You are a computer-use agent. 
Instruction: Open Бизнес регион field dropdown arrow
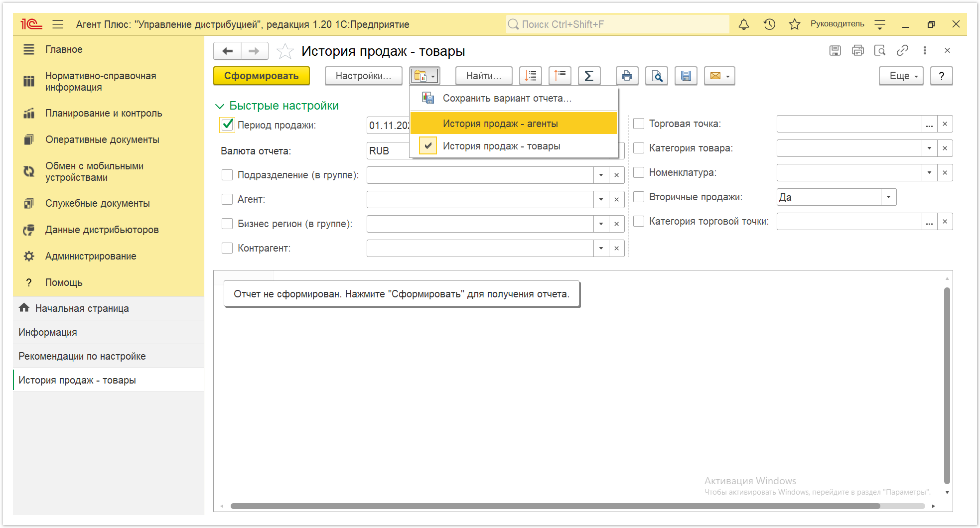pyautogui.click(x=601, y=224)
